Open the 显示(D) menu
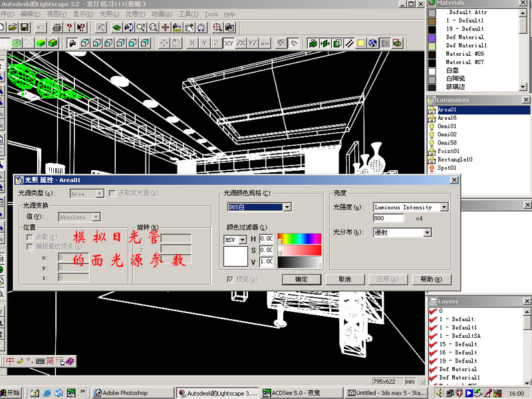Screen dimensions: 532x399 pyautogui.click(x=83, y=14)
